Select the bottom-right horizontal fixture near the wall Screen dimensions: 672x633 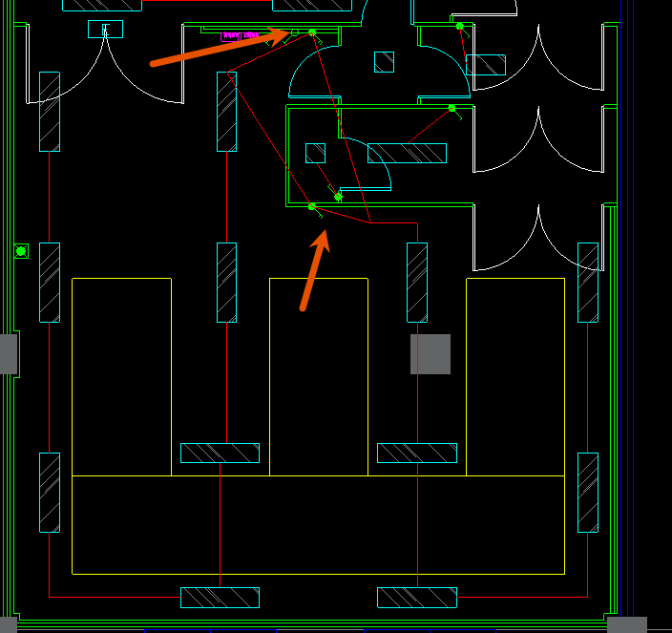417,598
